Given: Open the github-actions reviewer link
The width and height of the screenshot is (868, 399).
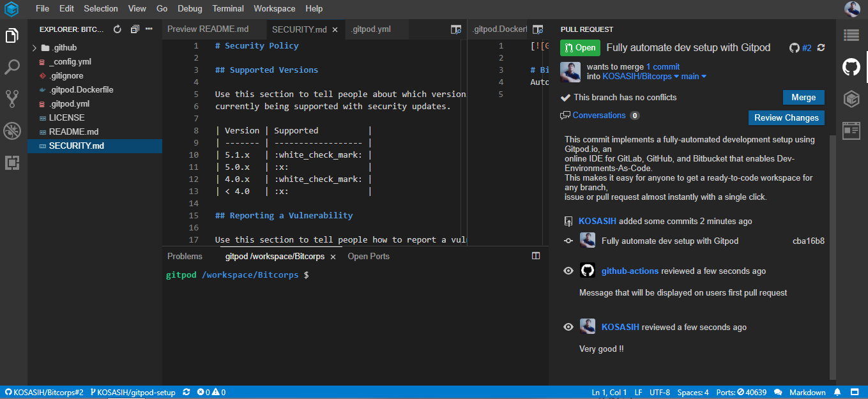Looking at the screenshot, I should coord(630,271).
